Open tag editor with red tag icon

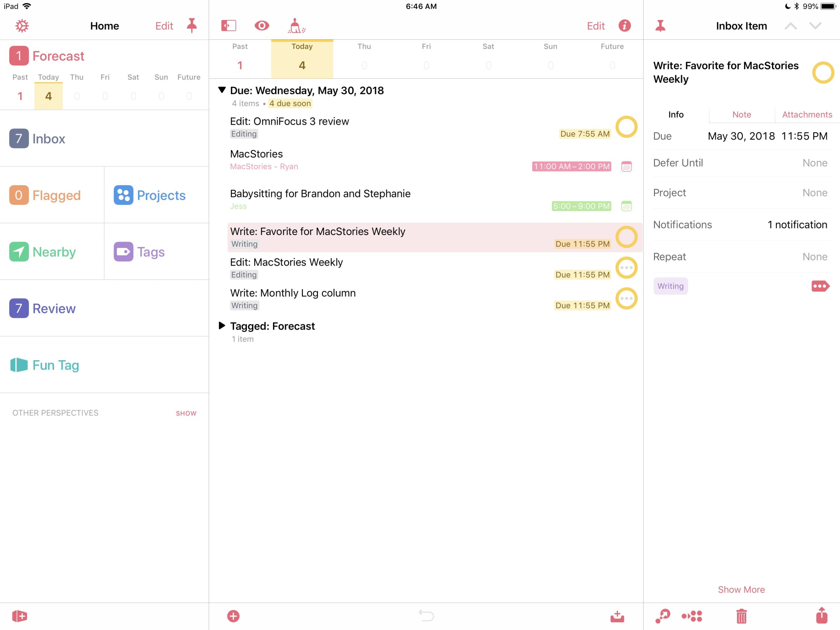820,286
